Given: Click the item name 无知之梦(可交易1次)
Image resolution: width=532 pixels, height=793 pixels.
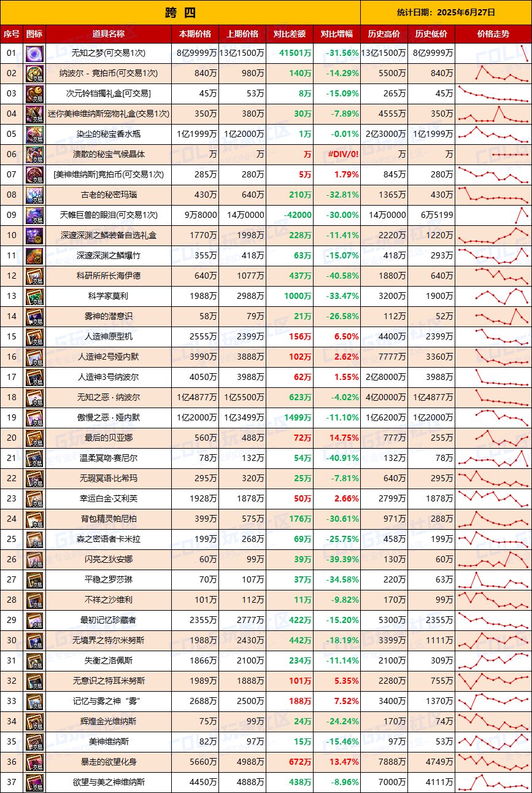Looking at the screenshot, I should [x=109, y=53].
